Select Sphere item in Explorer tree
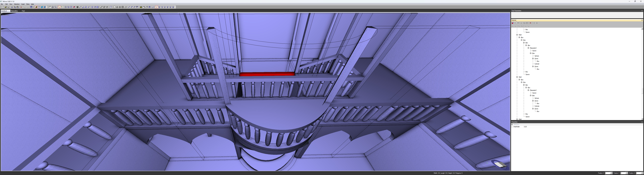This screenshot has height=175, width=644. 536,56
